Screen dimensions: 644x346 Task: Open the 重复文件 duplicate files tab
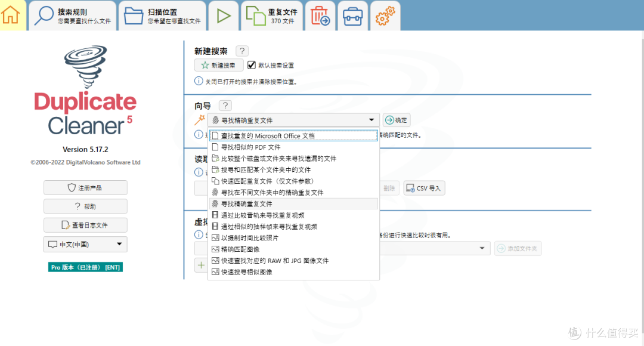(272, 16)
